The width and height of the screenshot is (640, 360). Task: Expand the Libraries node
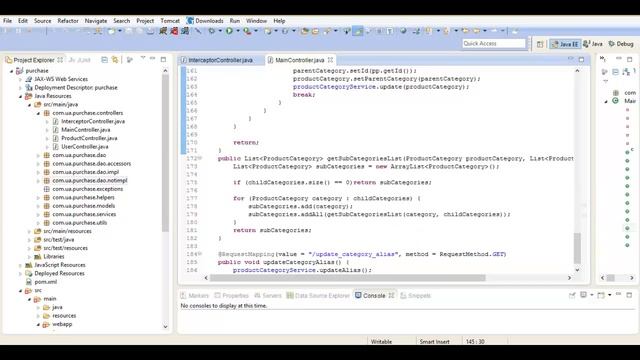click(29, 257)
